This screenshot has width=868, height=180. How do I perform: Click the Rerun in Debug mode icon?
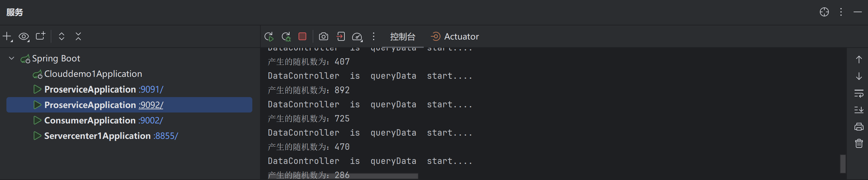[x=286, y=36]
